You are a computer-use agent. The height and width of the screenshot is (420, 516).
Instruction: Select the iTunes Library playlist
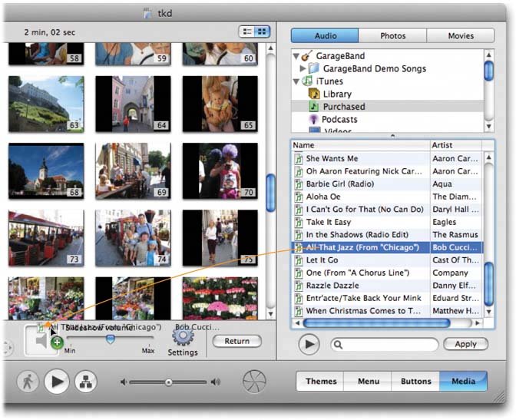336,94
